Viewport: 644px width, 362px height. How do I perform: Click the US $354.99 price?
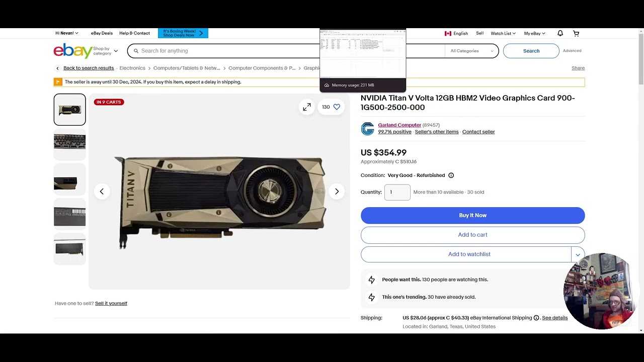click(x=383, y=153)
